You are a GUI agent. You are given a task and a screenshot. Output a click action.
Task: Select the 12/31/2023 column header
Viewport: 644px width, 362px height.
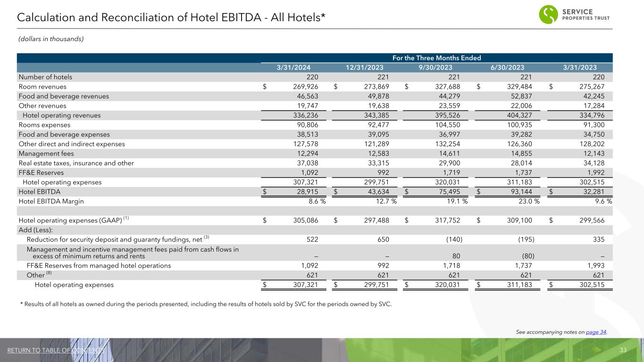[367, 67]
